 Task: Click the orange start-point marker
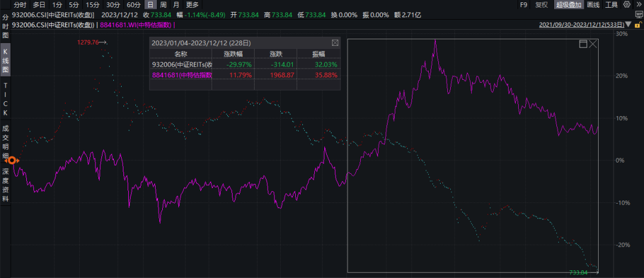click(13, 160)
